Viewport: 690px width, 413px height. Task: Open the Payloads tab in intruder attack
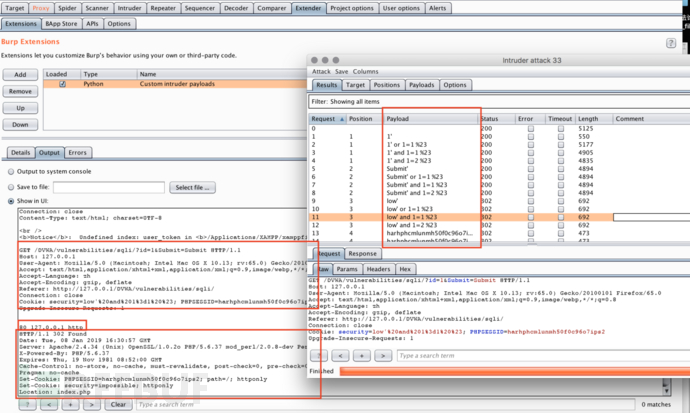tap(421, 85)
